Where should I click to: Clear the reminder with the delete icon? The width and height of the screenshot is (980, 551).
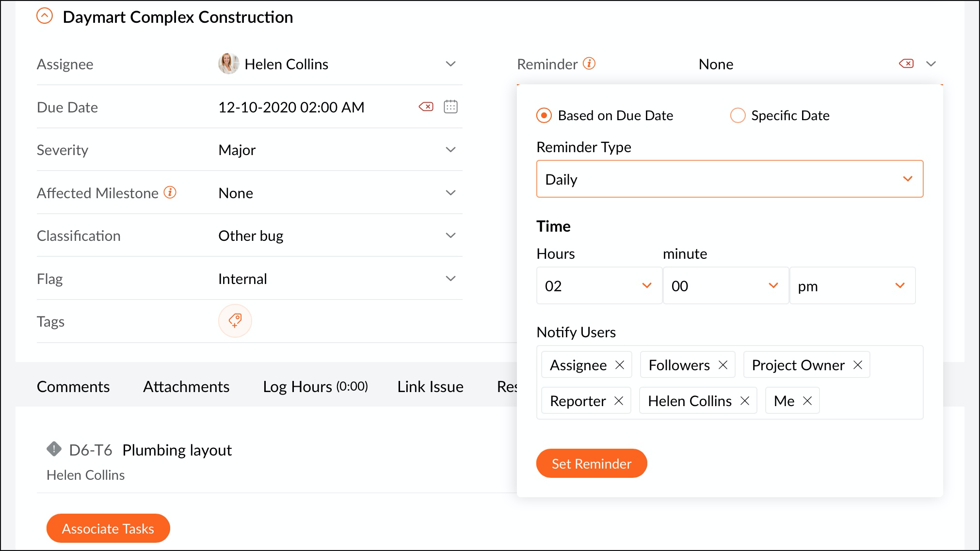tap(906, 63)
